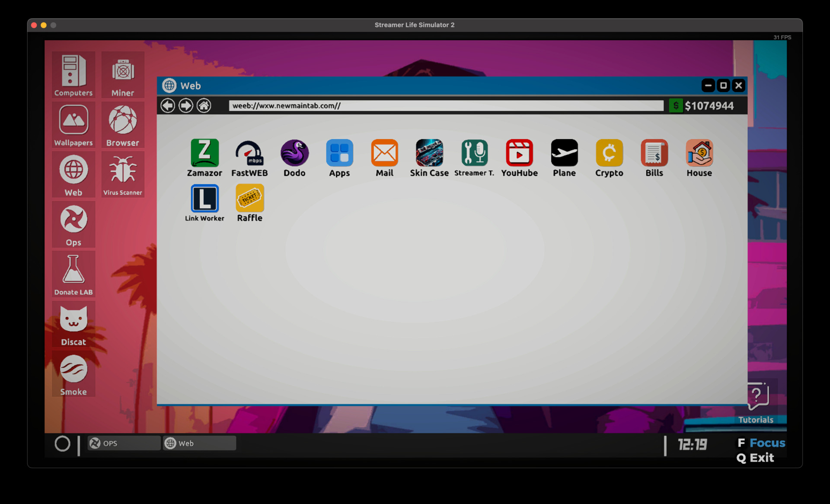Launch the Virus Scanner shortcut

[123, 175]
